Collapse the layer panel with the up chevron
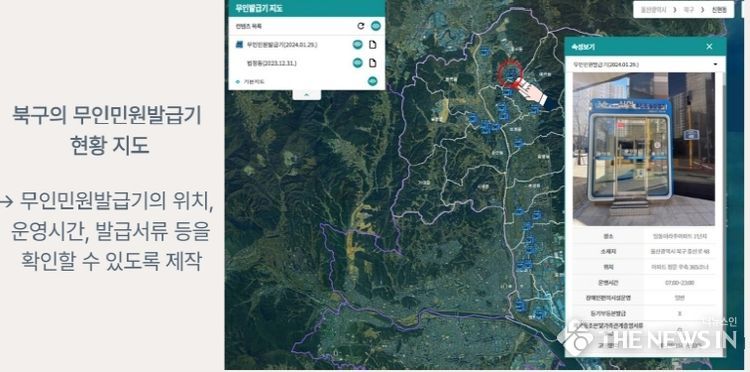This screenshot has width=750, height=372. 306,95
